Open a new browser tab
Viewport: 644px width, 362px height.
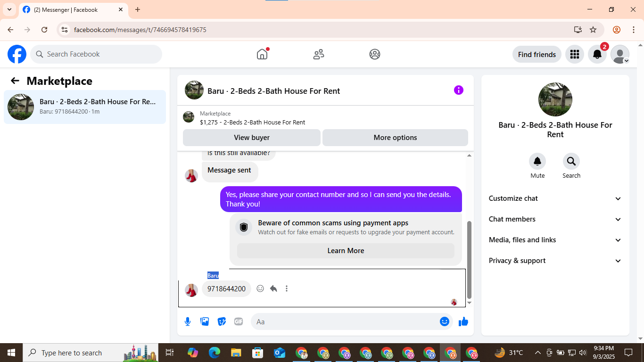pyautogui.click(x=138, y=9)
